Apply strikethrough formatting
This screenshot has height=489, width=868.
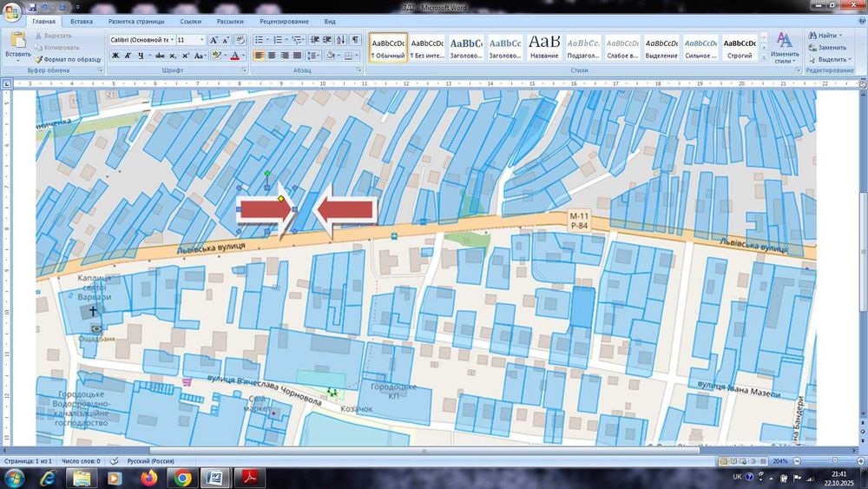pyautogui.click(x=160, y=56)
